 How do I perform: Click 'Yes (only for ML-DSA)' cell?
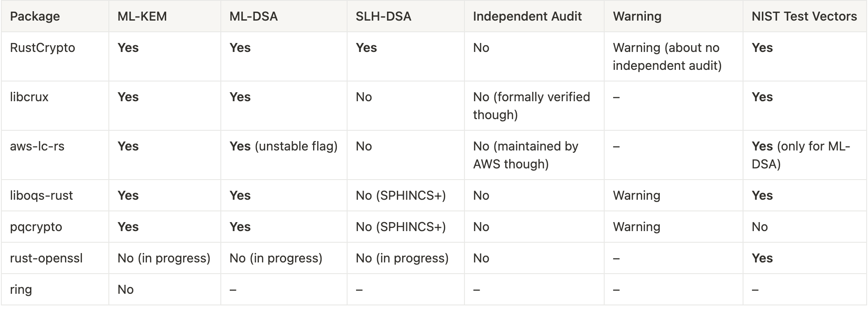[x=800, y=155]
